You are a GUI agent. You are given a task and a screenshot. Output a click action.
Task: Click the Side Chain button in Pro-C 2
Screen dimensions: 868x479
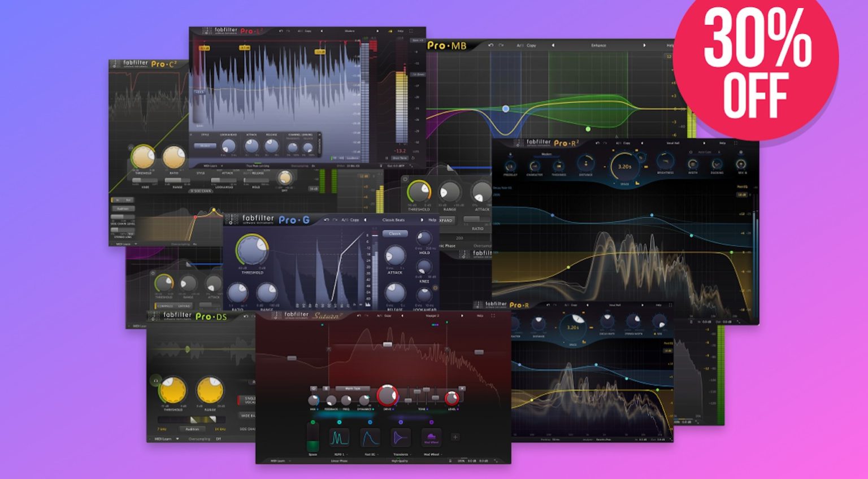(x=200, y=191)
